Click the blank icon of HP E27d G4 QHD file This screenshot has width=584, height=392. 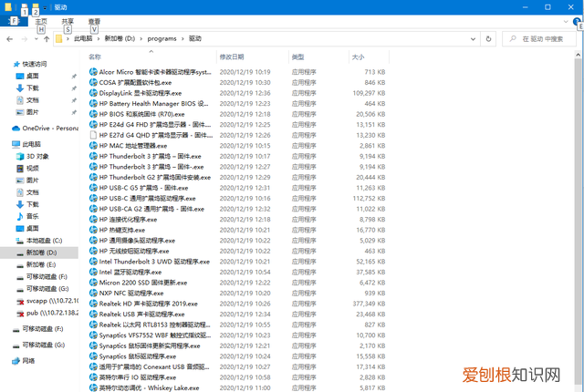pos(93,135)
